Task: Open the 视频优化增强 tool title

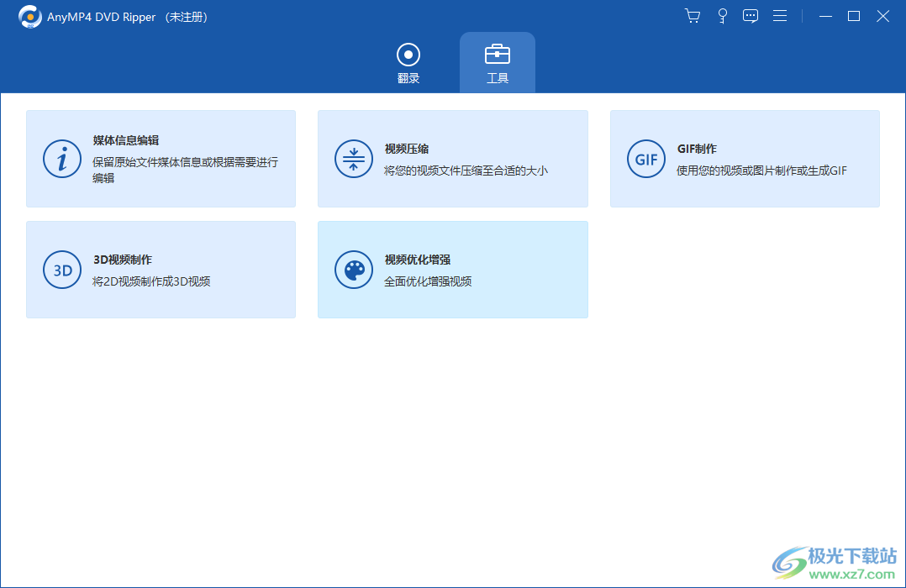Action: coord(417,260)
